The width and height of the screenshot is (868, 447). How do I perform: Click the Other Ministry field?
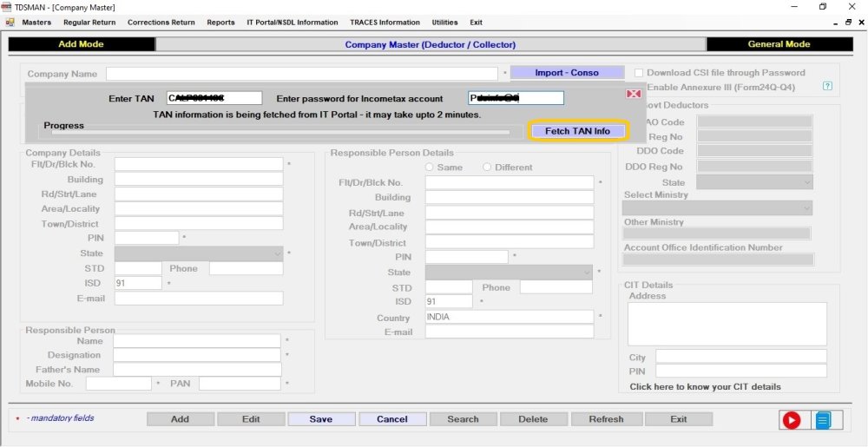717,233
